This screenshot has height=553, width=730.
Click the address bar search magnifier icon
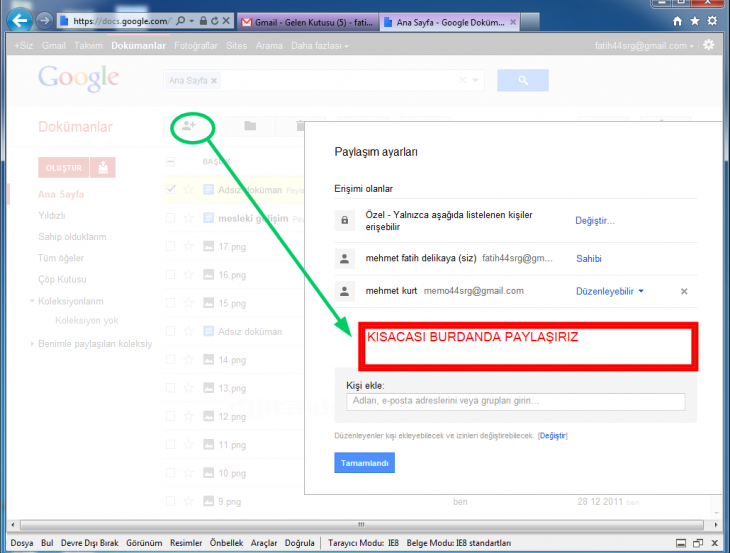[x=181, y=21]
